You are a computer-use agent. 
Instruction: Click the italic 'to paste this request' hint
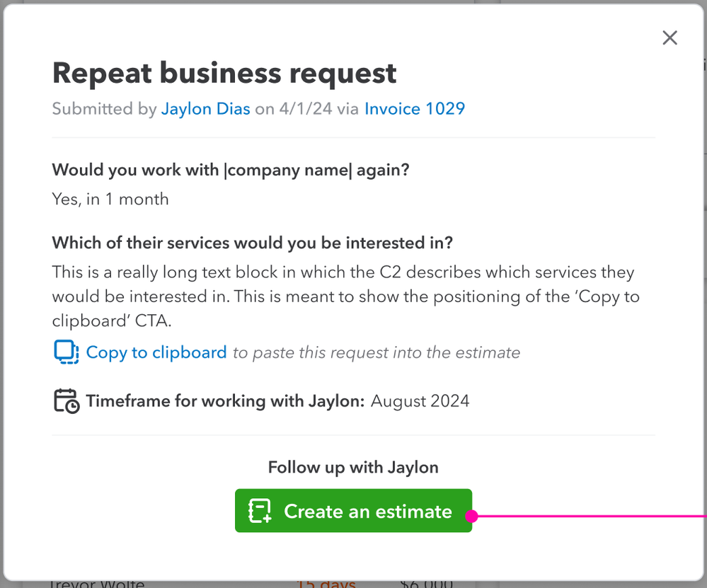coord(377,352)
